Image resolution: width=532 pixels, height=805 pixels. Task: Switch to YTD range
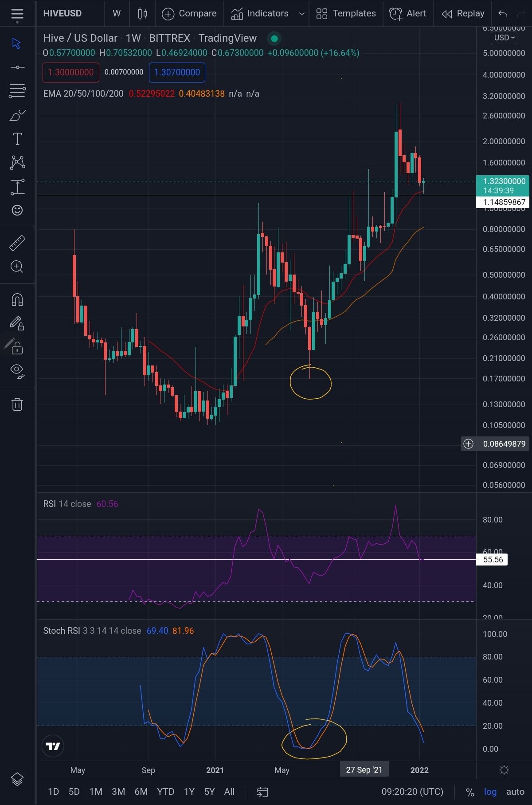[166, 792]
